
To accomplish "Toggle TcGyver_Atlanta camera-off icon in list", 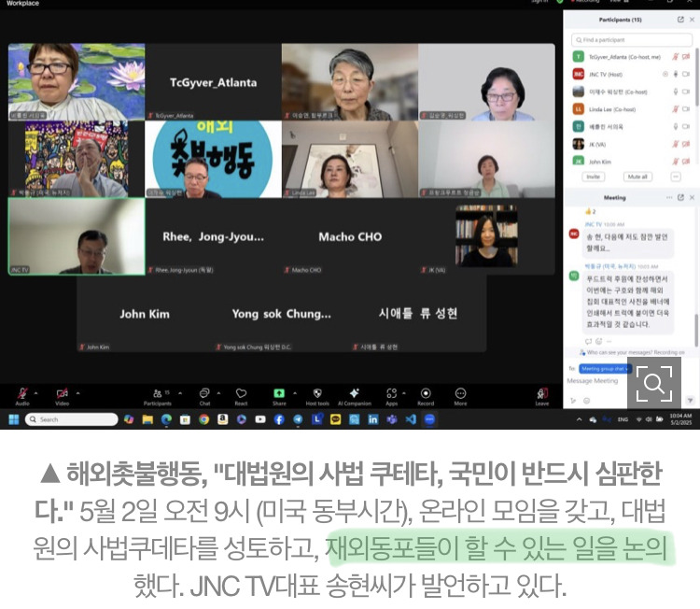I will 686,57.
